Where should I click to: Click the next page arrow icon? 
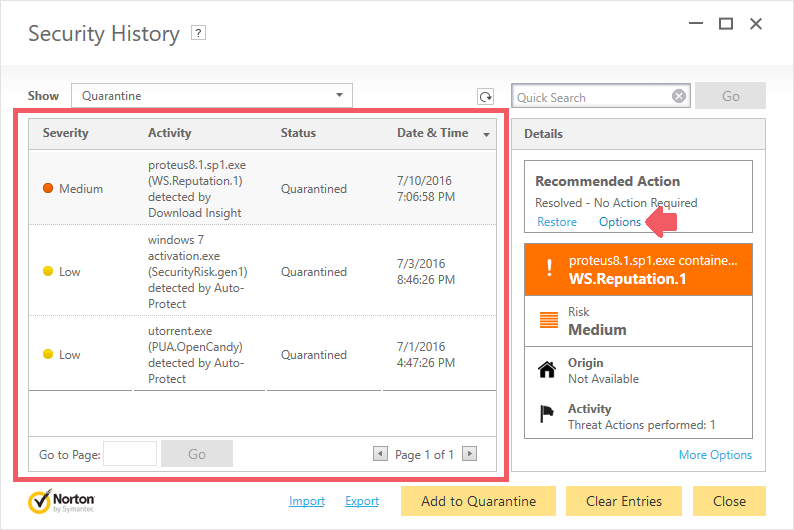[x=469, y=454]
